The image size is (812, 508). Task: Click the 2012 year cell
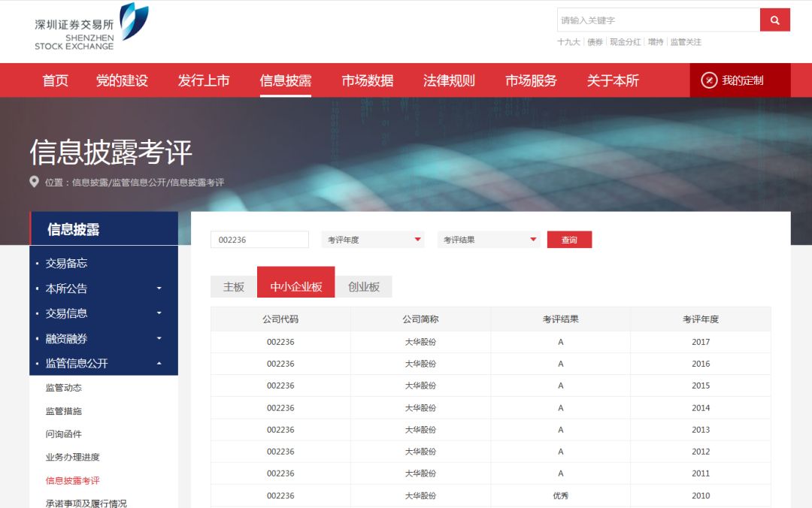pos(701,452)
